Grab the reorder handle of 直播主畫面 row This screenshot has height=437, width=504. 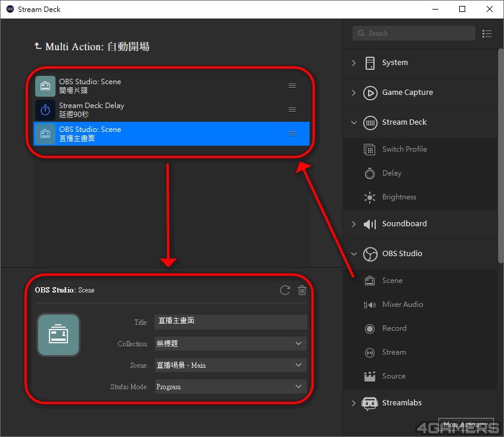click(x=292, y=134)
